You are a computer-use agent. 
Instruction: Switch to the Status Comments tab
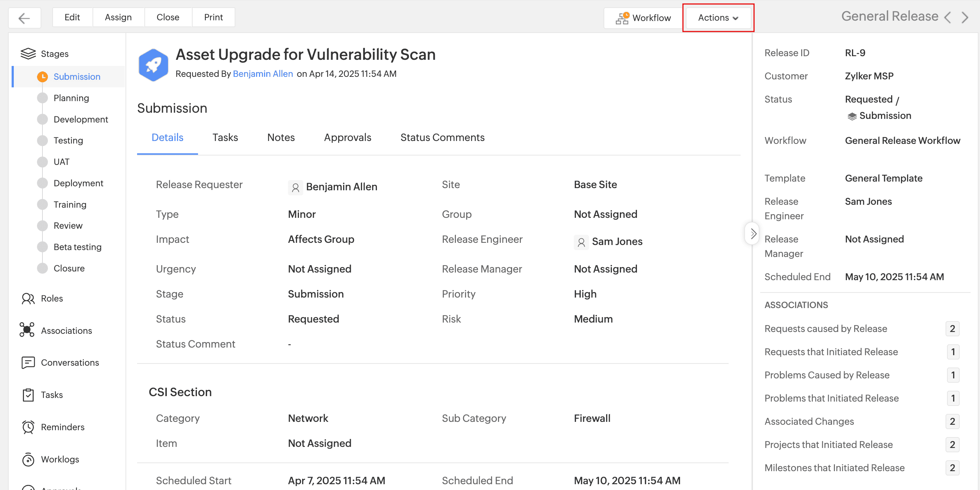click(x=442, y=137)
